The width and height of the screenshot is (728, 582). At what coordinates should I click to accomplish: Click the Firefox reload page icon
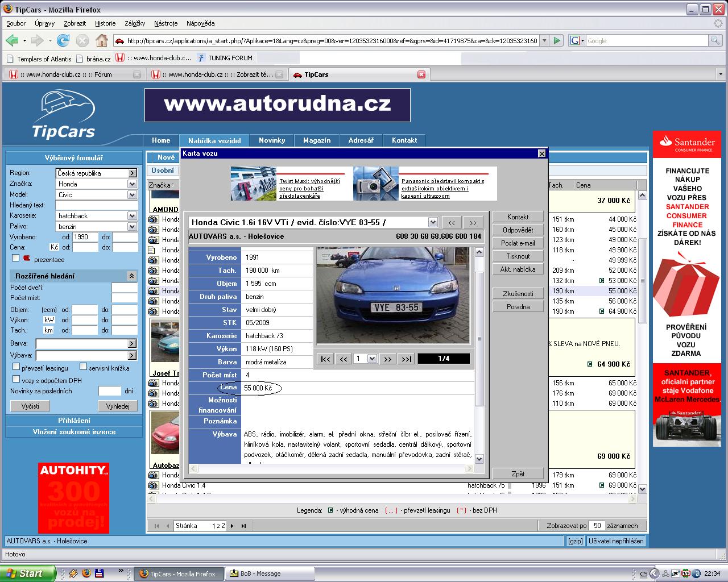[x=63, y=40]
